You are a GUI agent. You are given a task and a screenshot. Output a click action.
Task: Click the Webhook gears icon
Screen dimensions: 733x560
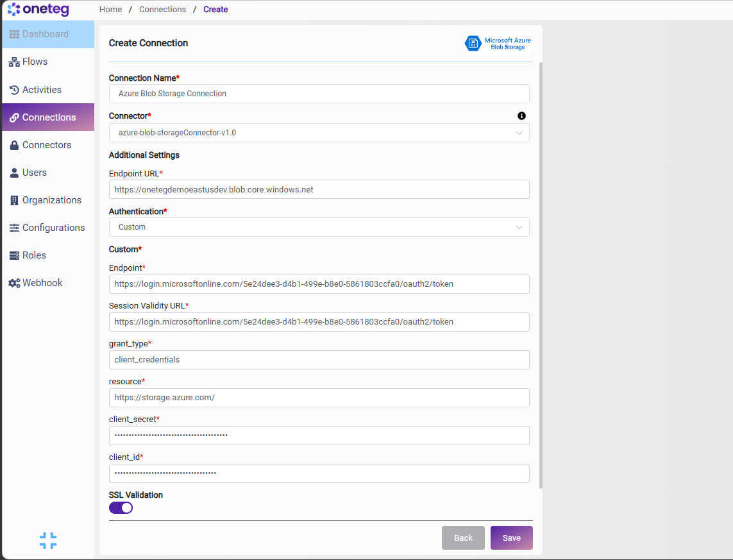point(14,284)
